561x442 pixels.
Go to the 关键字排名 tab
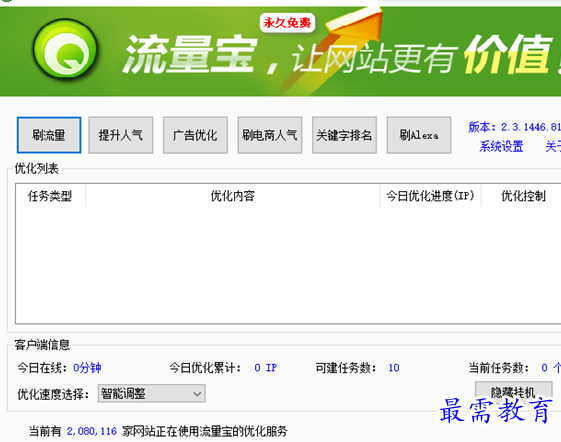[x=344, y=135]
